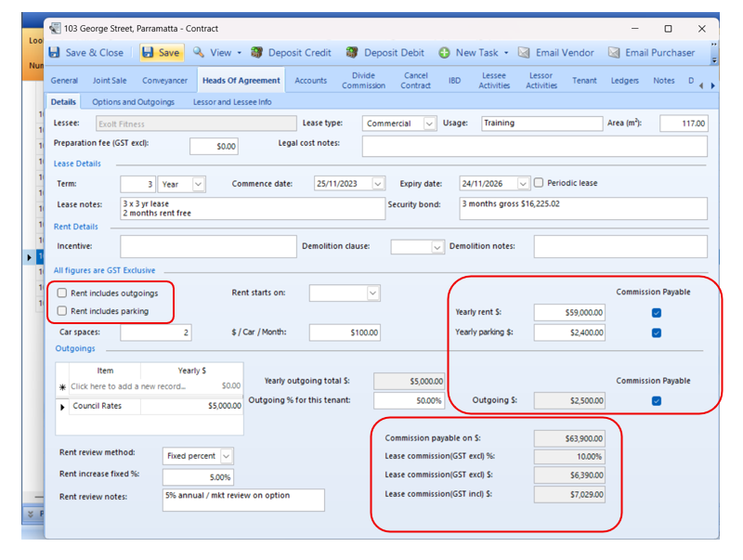This screenshot has height=560, width=743.
Task: Open the Cancel Contract tab
Action: pyautogui.click(x=415, y=80)
